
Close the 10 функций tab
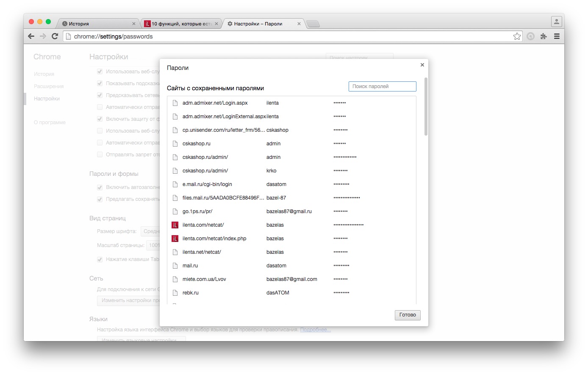point(216,24)
